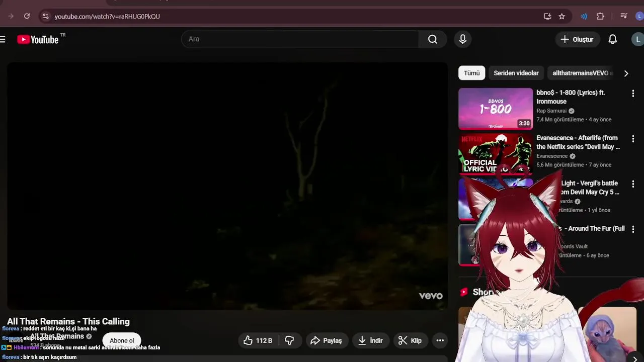Reload the page with browser refresh icon
644x362 pixels.
[x=27, y=16]
